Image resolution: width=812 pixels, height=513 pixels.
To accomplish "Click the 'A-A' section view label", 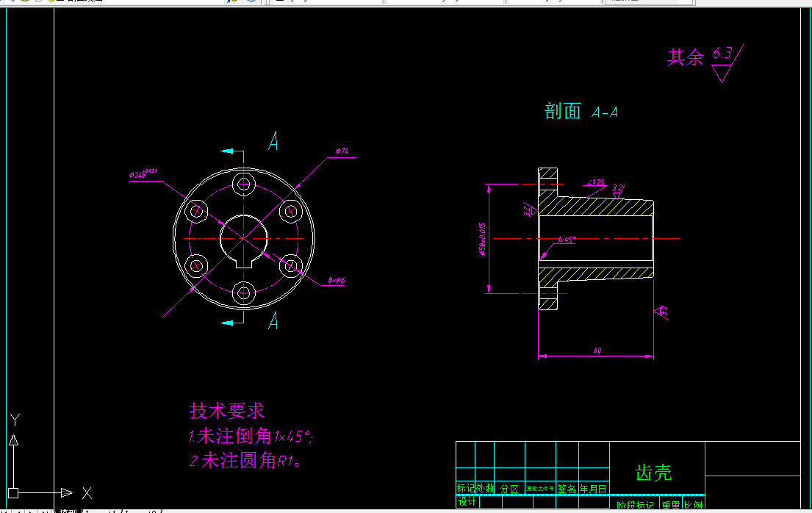I will 605,112.
